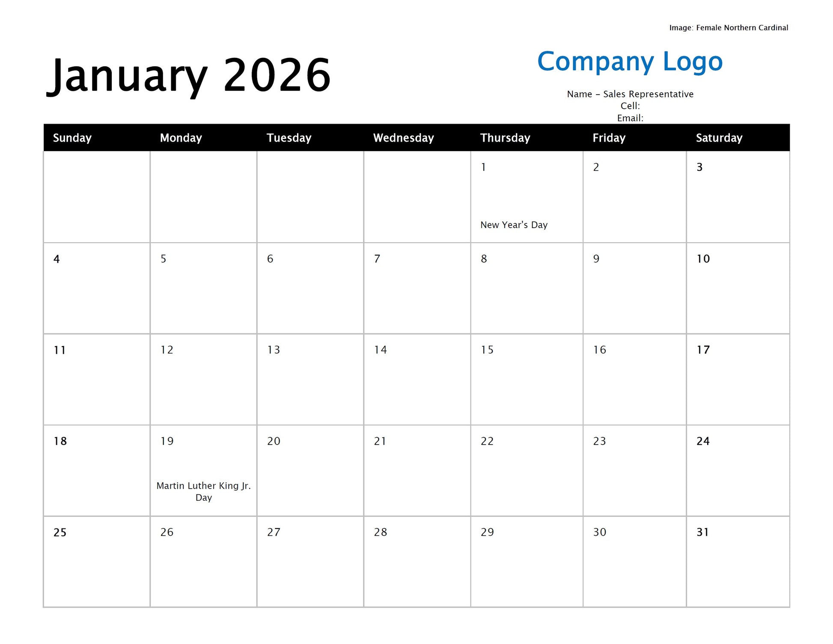Open the Martin Luther King Jr. Day event
Viewport: 833px width, 644px height.
click(x=203, y=491)
